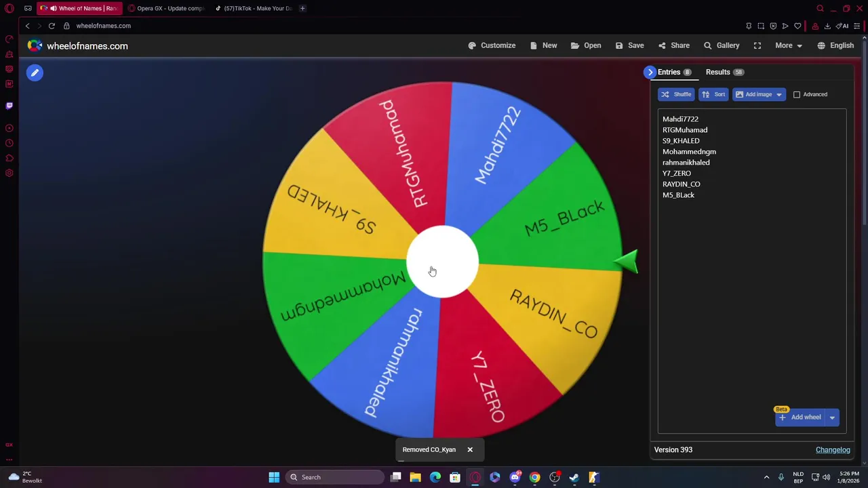Screen dimensions: 868x488
Task: Share the wheel
Action: [673, 45]
